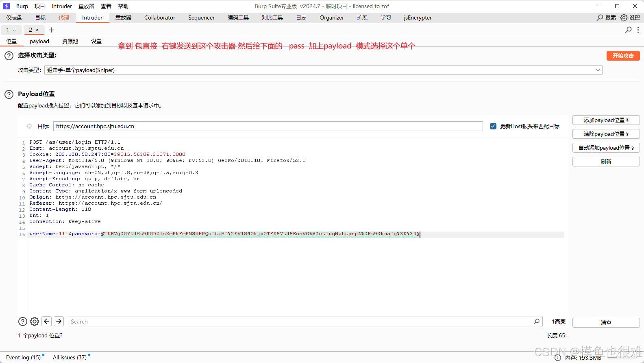Screen dimensions: 644x363
Task: Open the 查看 menu
Action: 106,6
